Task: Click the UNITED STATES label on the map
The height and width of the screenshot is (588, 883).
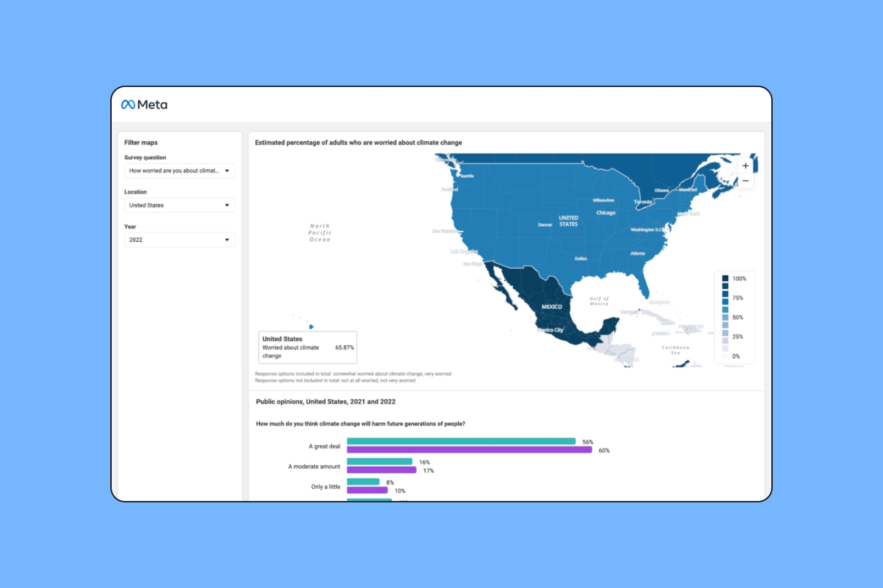Action: coord(568,221)
